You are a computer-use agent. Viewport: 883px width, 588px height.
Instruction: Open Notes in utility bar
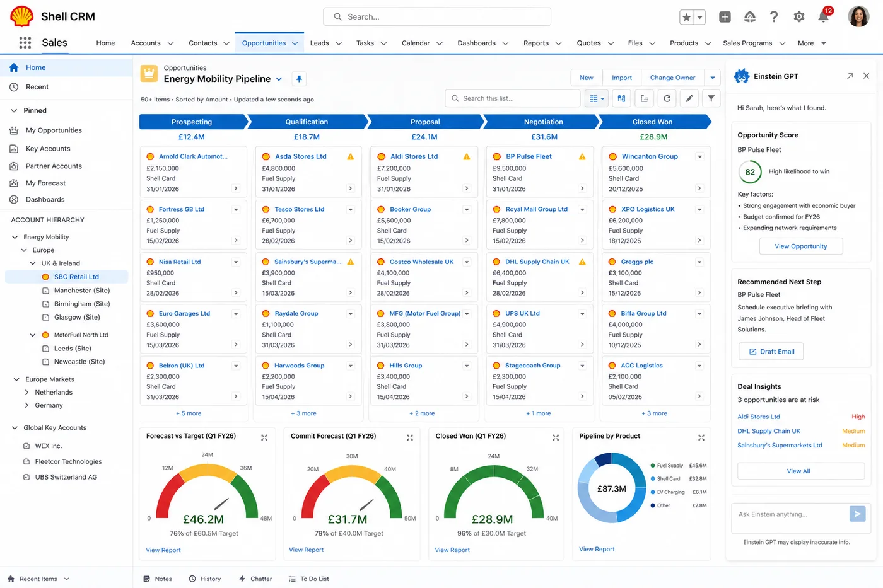point(157,579)
